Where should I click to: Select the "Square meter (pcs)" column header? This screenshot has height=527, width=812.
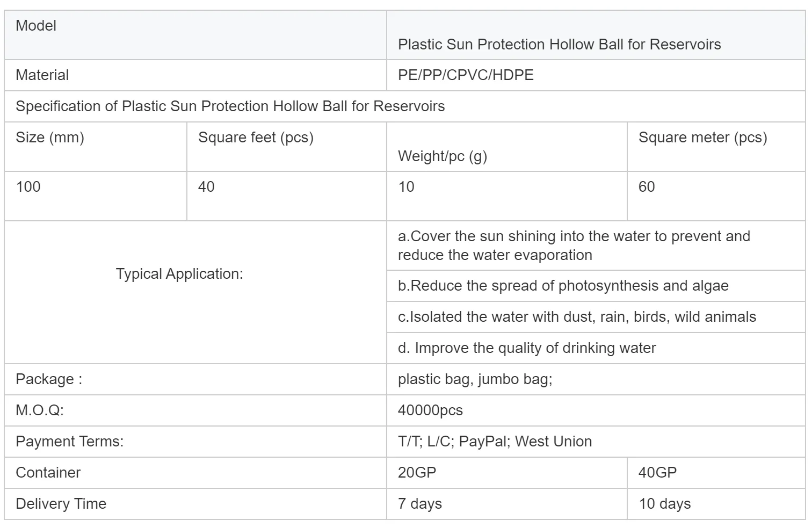(702, 138)
